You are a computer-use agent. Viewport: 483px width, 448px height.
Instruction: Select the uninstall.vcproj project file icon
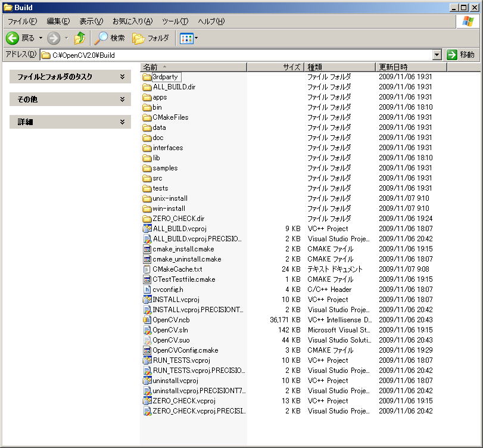click(x=147, y=381)
